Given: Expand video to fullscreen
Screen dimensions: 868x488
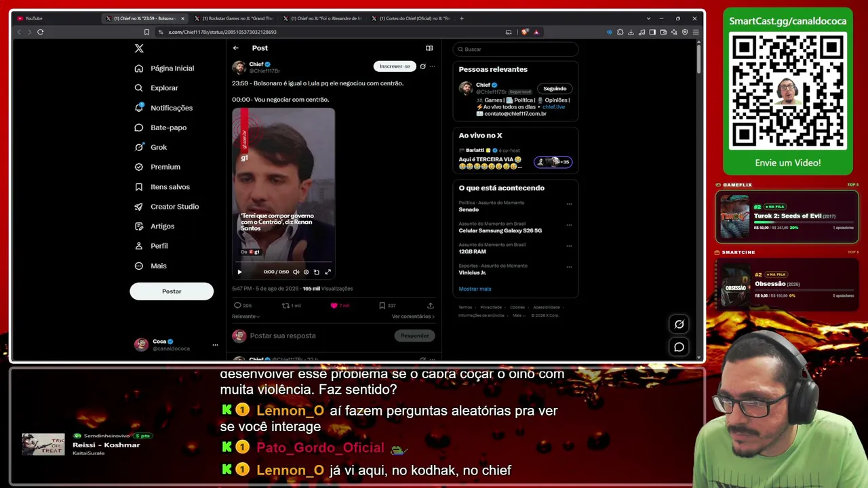Looking at the screenshot, I should click(x=328, y=272).
